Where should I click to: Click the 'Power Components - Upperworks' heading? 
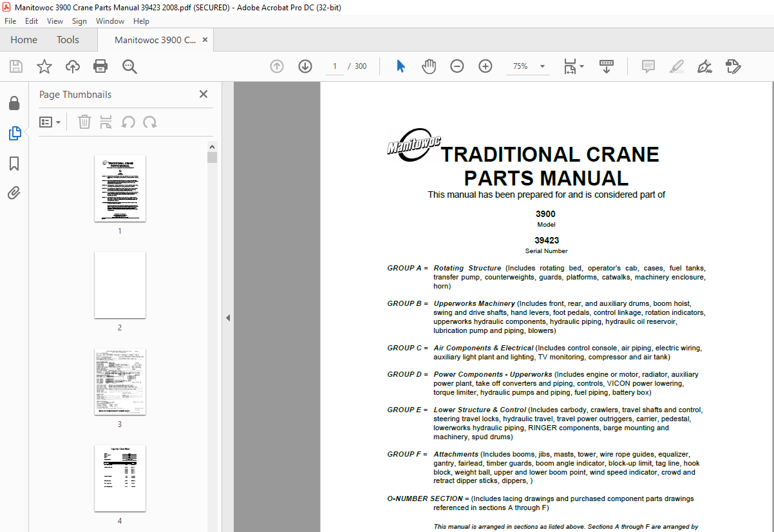click(493, 374)
